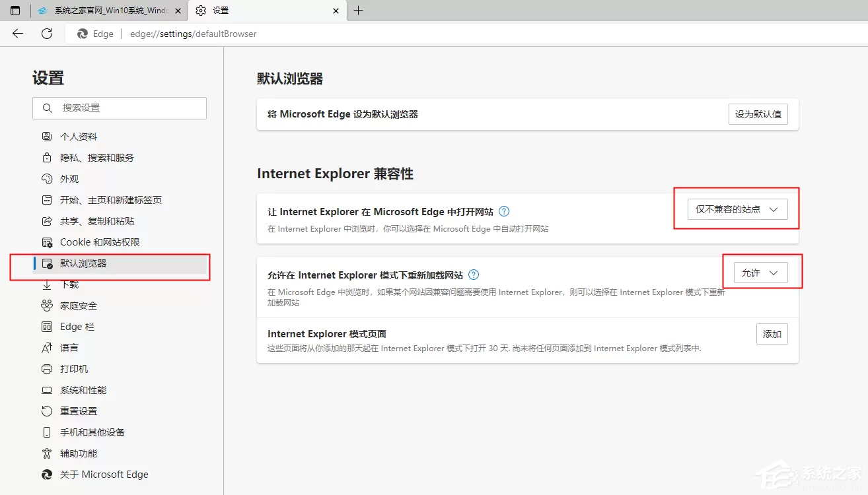Expand the 仅不兼容的站点 dropdown
Image resolution: width=868 pixels, height=495 pixels.
coord(738,209)
